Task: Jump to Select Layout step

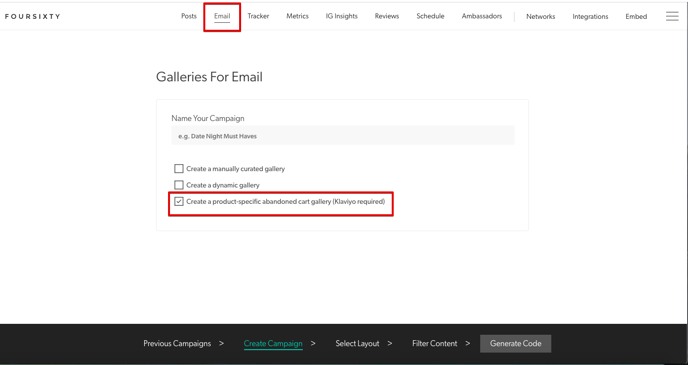Action: coord(357,344)
